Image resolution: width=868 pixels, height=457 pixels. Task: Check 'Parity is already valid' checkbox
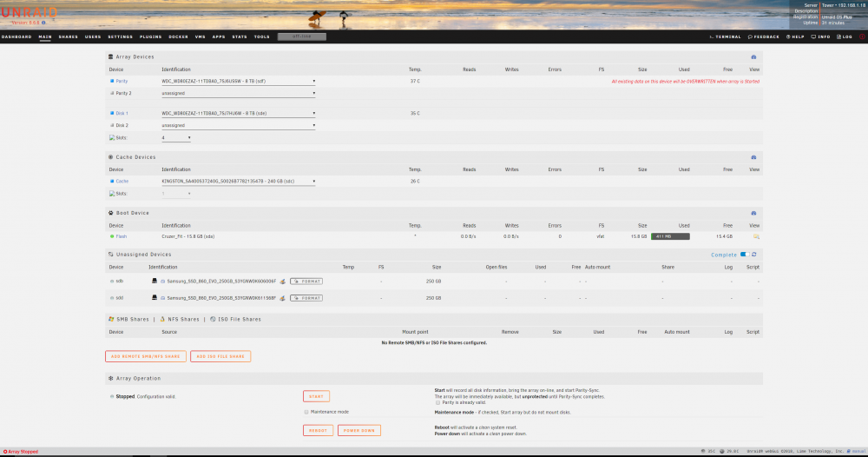(x=437, y=403)
